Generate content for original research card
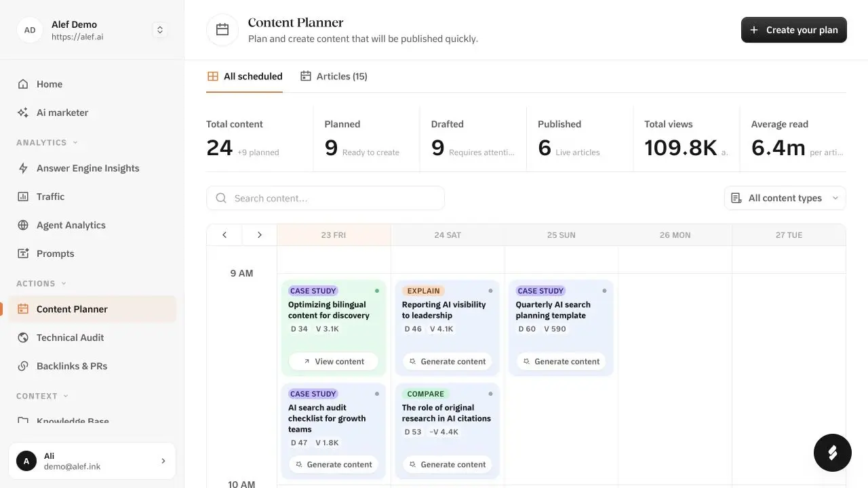The height and width of the screenshot is (488, 868). pyautogui.click(x=447, y=464)
